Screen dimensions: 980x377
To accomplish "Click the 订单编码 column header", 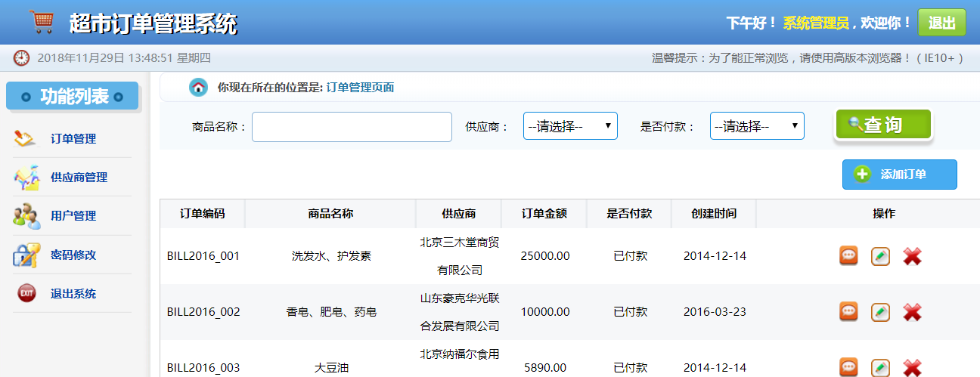I will 202,214.
